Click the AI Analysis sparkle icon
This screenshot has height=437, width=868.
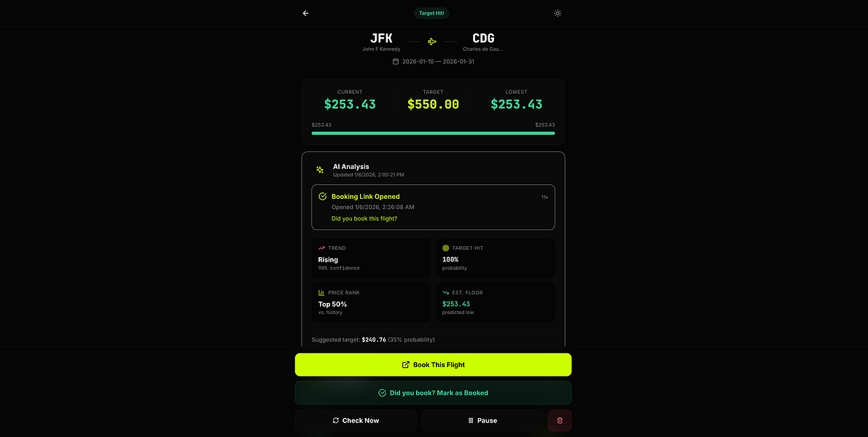(x=320, y=170)
